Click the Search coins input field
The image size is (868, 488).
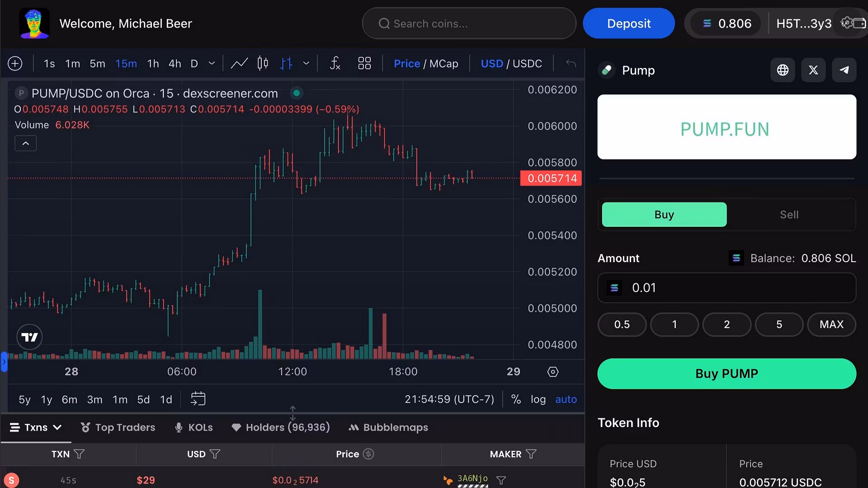(x=469, y=23)
